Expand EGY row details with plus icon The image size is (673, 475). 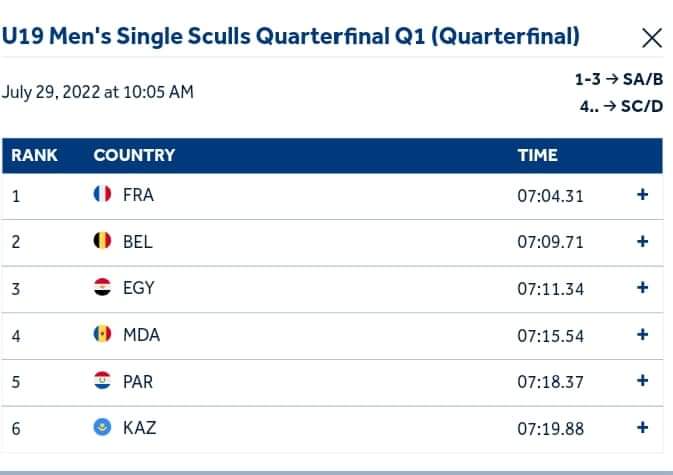(x=642, y=287)
